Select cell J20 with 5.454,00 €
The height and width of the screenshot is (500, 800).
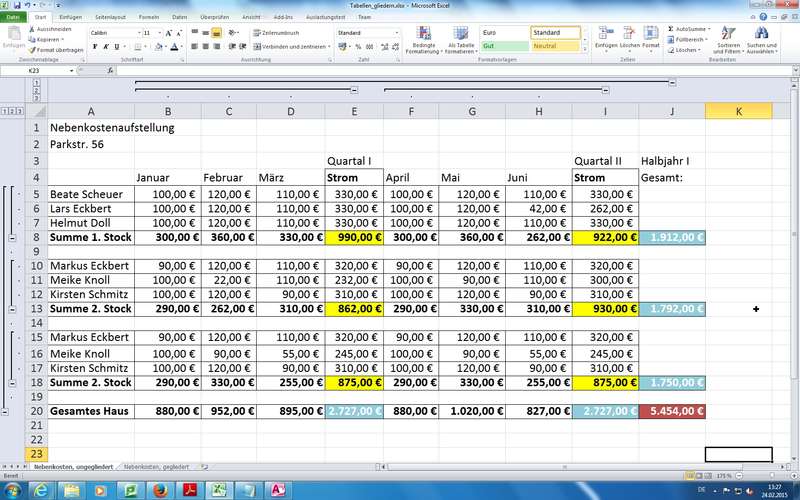click(x=671, y=411)
